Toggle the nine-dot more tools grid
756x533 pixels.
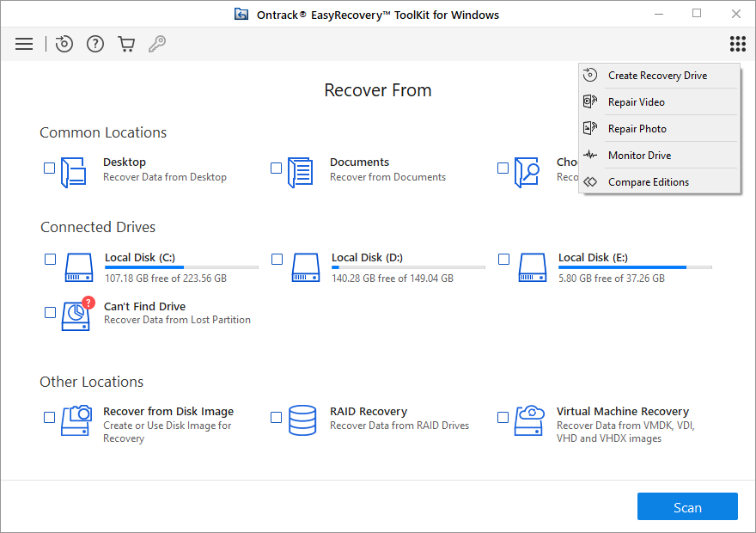(x=738, y=44)
